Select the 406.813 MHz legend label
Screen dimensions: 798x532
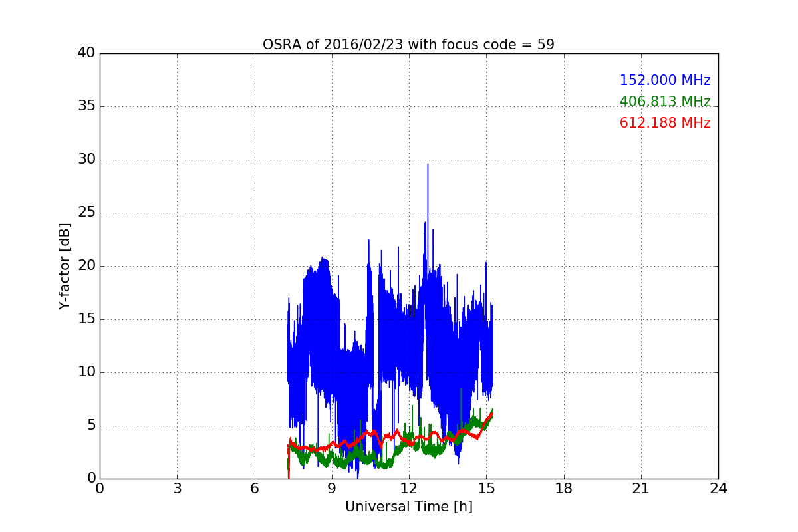pos(665,102)
